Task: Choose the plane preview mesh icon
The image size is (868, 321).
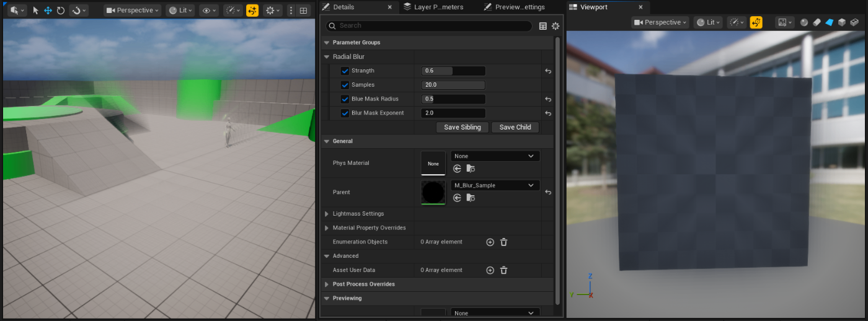Action: (x=829, y=22)
